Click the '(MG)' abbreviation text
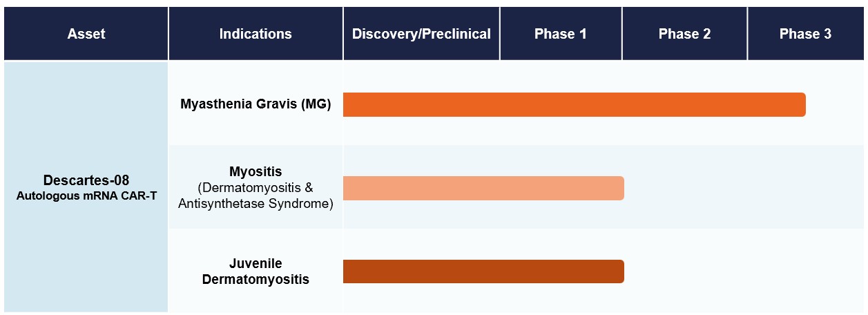This screenshot has height=315, width=868. 316,104
